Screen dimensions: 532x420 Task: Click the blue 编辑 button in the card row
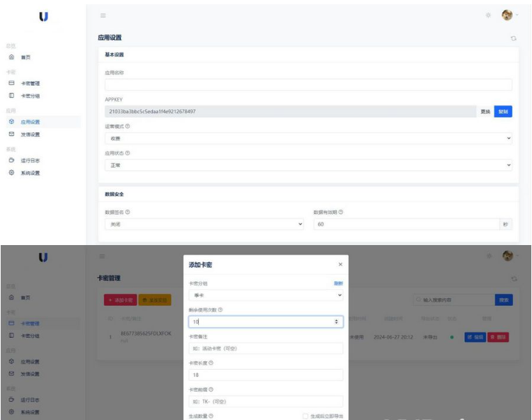pos(475,337)
